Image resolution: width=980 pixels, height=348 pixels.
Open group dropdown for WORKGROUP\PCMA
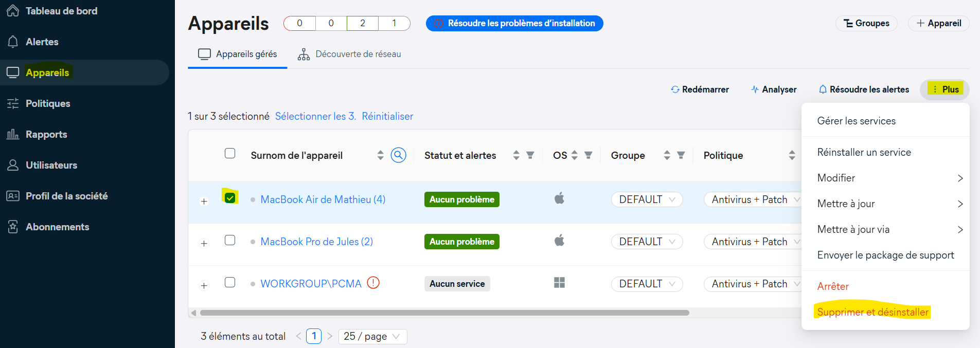pyautogui.click(x=647, y=284)
